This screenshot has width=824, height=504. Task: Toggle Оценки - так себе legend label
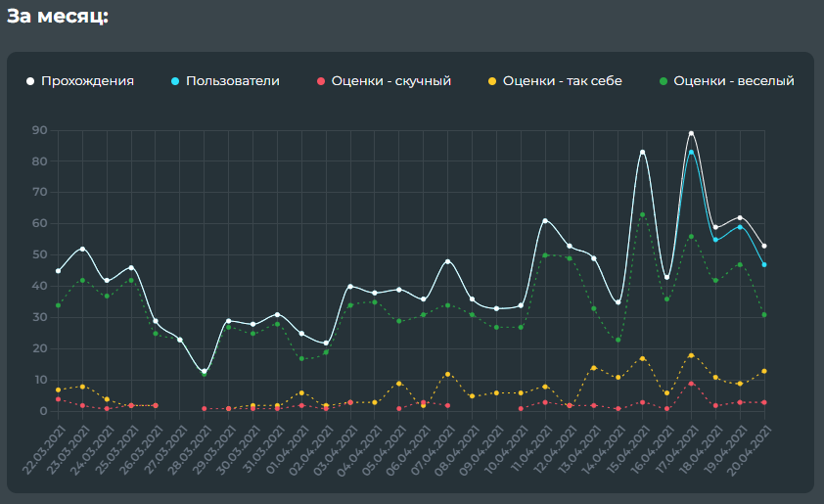click(562, 81)
